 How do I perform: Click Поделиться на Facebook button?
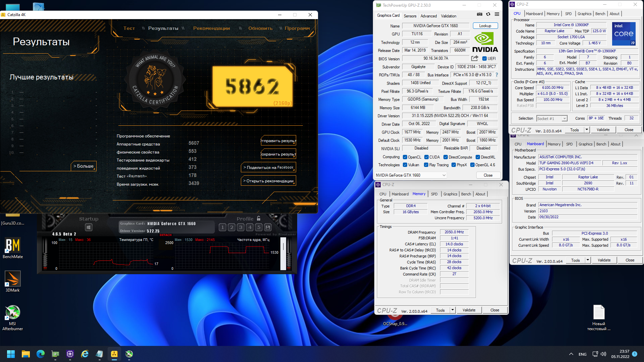(268, 167)
